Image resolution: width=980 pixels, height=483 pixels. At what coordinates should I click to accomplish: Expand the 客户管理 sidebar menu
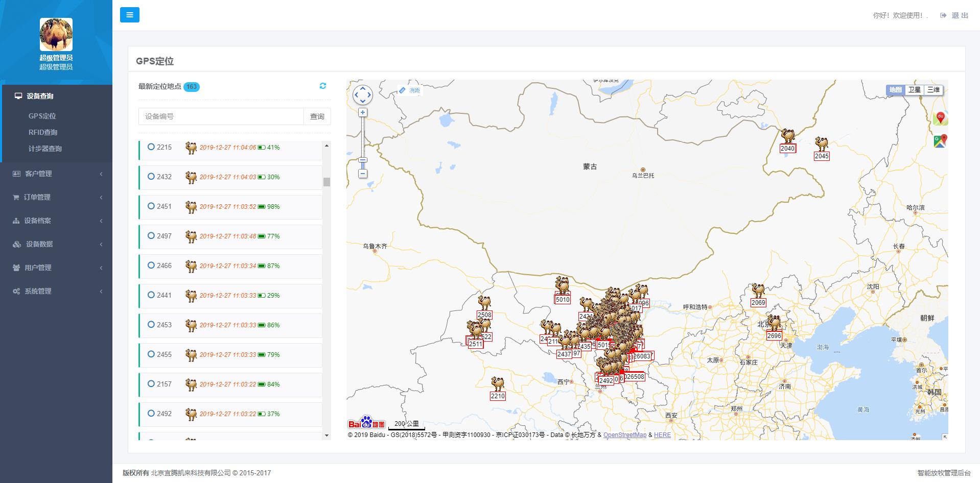click(x=56, y=174)
